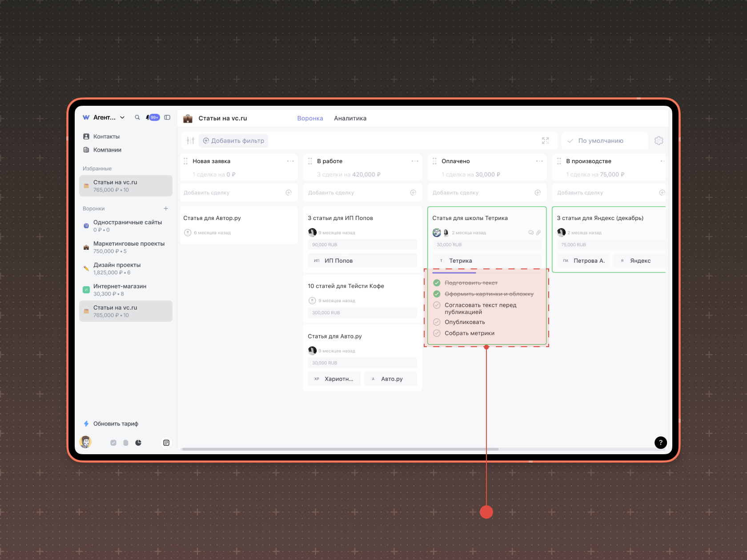This screenshot has height=560, width=747.
Task: Click the horizontal scrollbar under the board
Action: [x=340, y=449]
